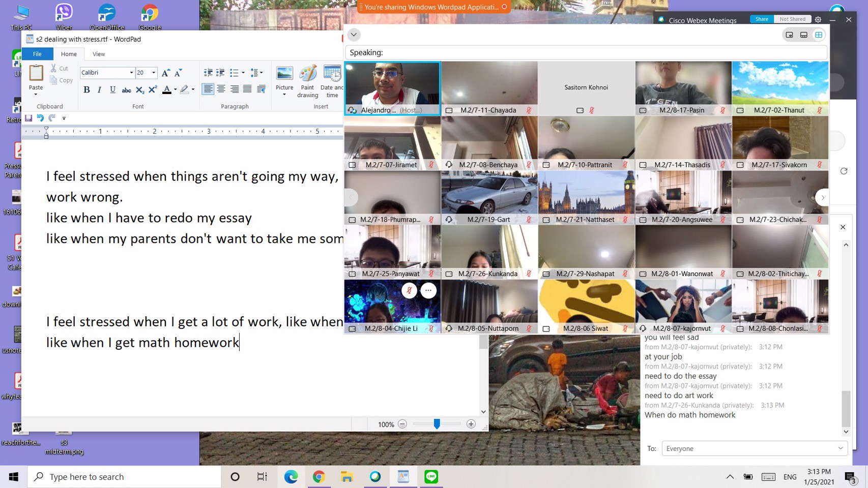Click the taskbar search box
Screen dimensions: 868x488
coord(125,477)
